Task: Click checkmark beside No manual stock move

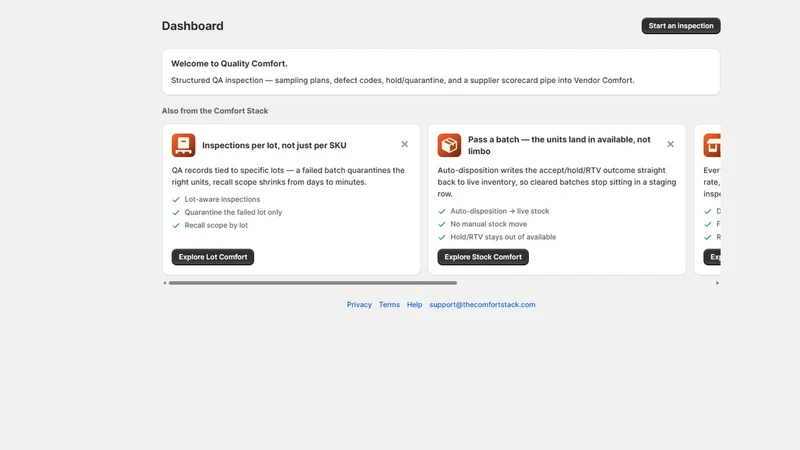Action: tap(442, 224)
